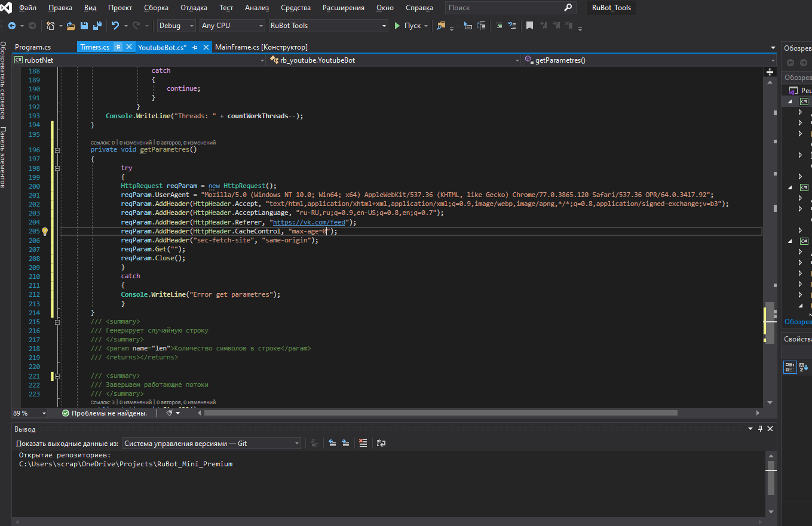Collapse the getParametres method outline box
812x526 pixels.
[57, 150]
